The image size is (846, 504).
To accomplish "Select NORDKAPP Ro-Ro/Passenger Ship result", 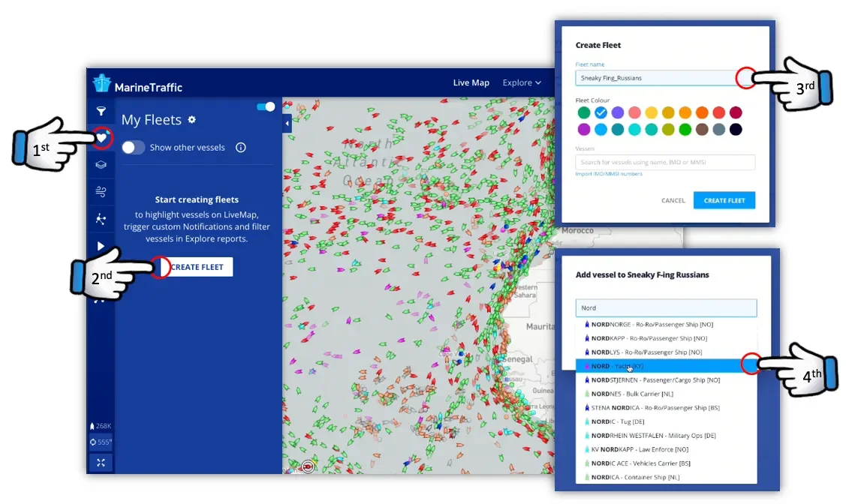I will pos(666,338).
